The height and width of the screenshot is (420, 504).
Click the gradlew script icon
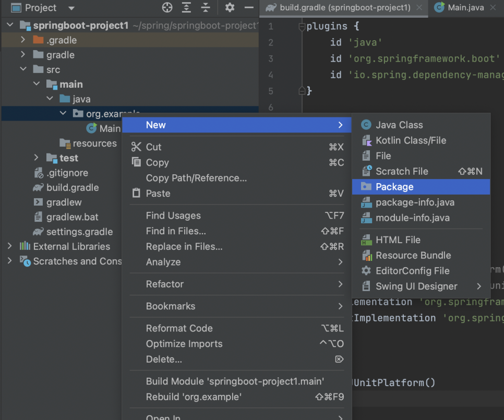[x=38, y=202]
